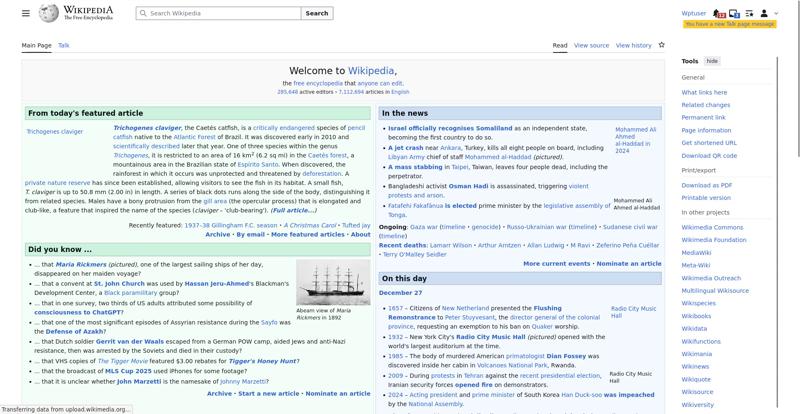Image resolution: width=800 pixels, height=414 pixels.
Task: Hide the Tools sidebar
Action: (712, 61)
